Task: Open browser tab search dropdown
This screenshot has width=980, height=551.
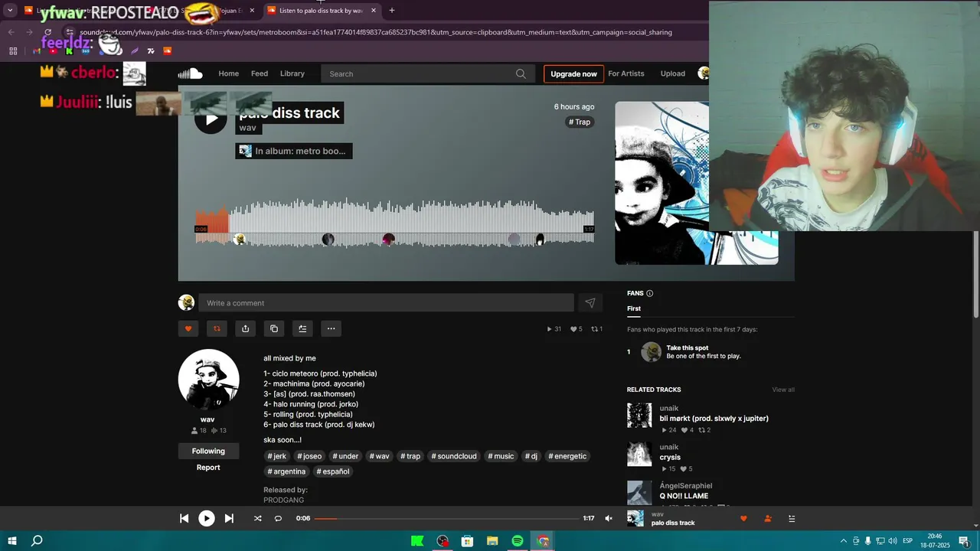Action: [10, 11]
